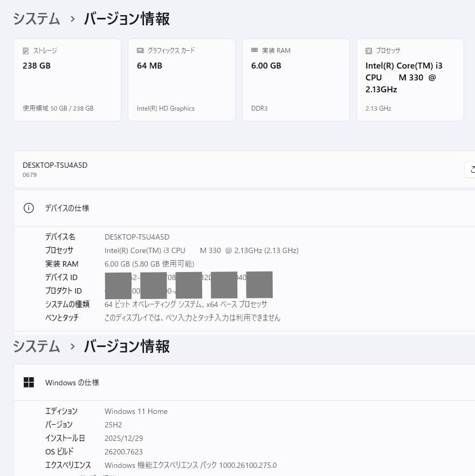The height and width of the screenshot is (476, 475).
Task: Select the Windows 11 Home edition text
Action: pyautogui.click(x=136, y=411)
